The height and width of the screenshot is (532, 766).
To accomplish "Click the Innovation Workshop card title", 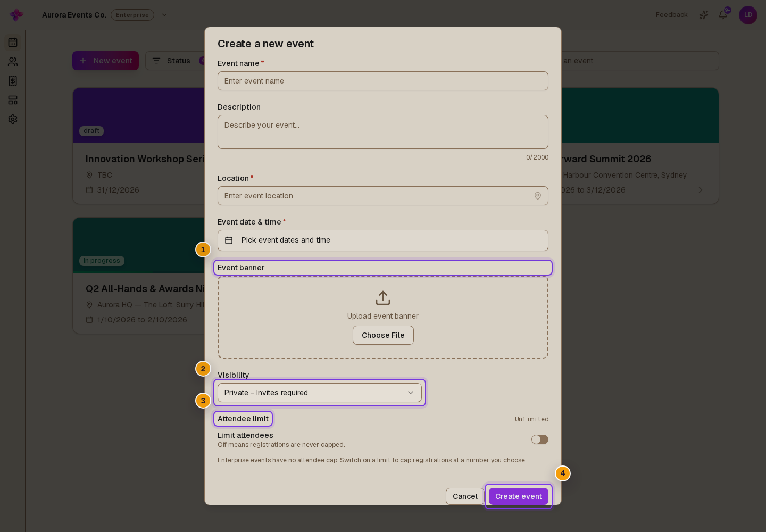I will pyautogui.click(x=145, y=159).
